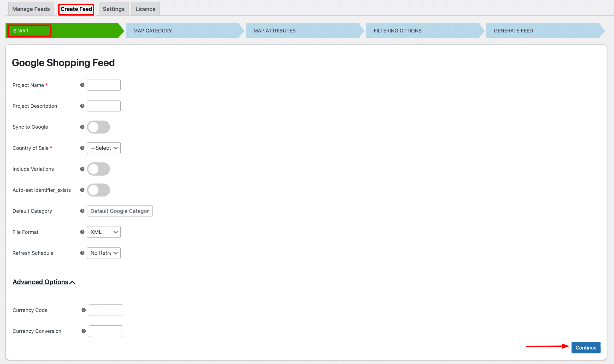Click the Refresh Schedule label
The height and width of the screenshot is (364, 614).
(33, 253)
